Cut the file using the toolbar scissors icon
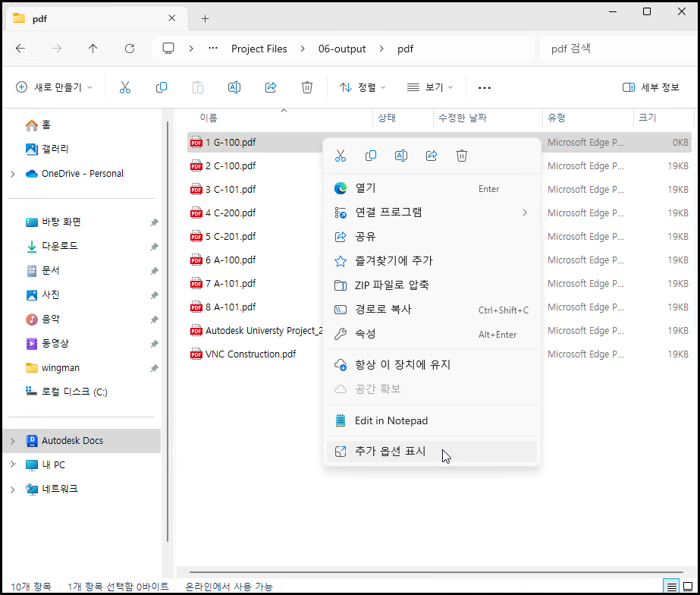 (x=125, y=87)
